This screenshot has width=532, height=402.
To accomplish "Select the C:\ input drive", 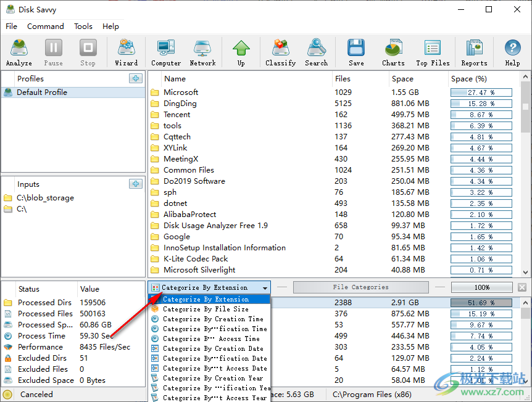I will coord(15,209).
